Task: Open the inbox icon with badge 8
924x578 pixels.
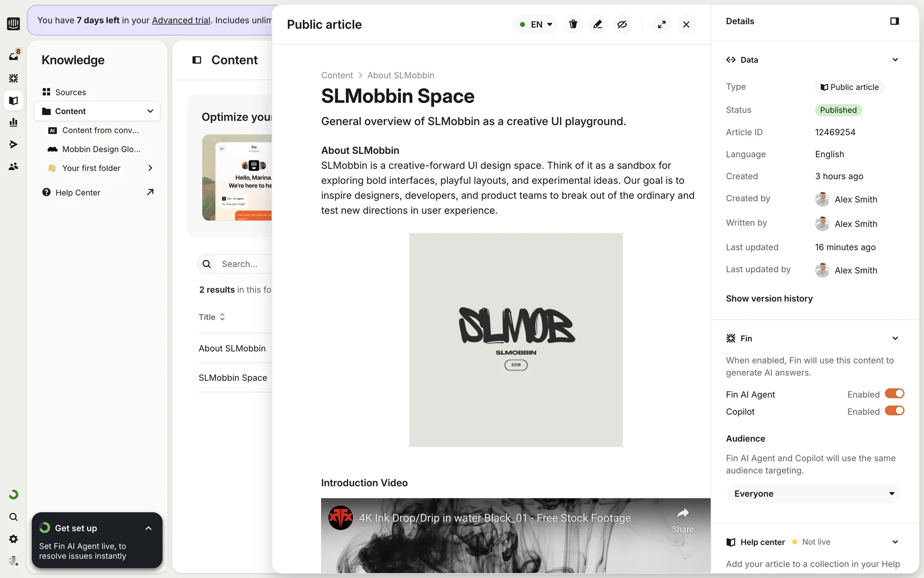Action: 13,56
